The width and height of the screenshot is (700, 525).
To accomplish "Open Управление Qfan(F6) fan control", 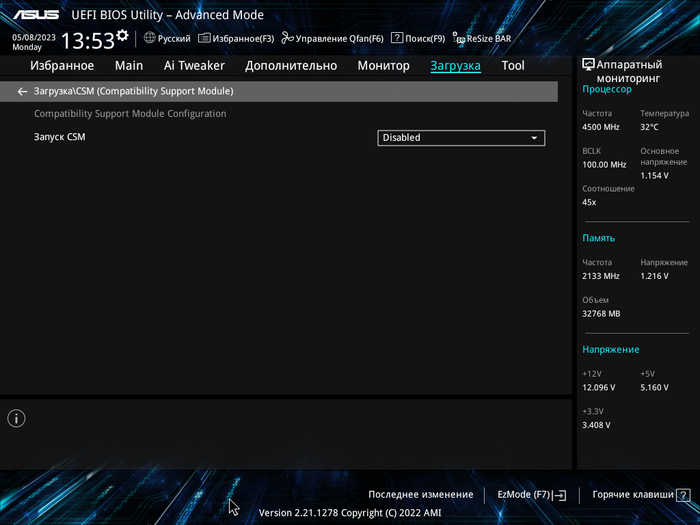I will coord(332,38).
